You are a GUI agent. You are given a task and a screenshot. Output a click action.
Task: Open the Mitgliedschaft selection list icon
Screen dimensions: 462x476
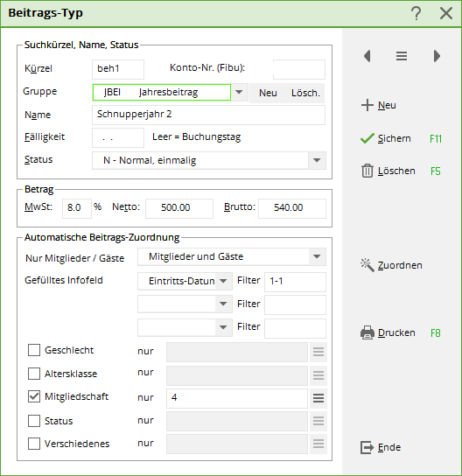pos(318,398)
